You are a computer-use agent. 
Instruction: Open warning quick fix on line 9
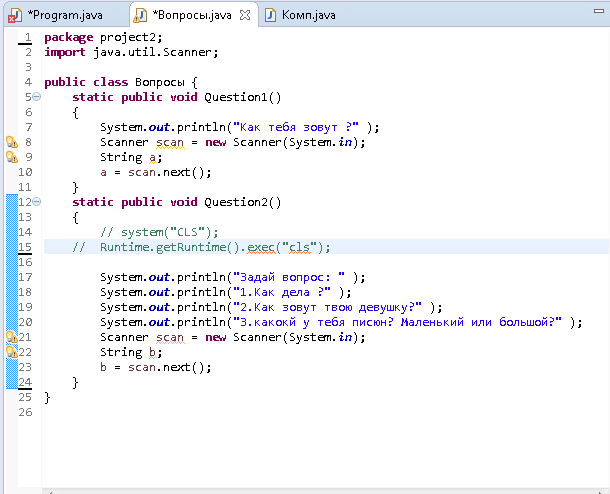12,157
